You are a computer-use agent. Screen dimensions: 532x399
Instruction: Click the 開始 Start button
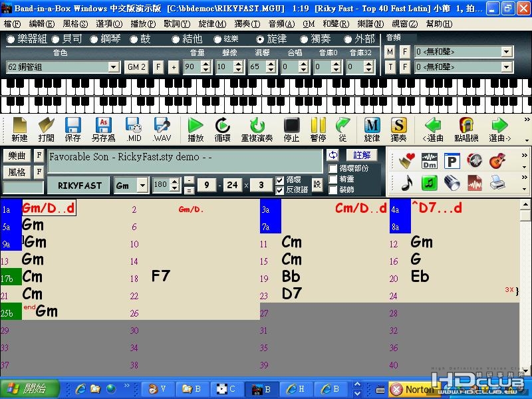[x=30, y=388]
